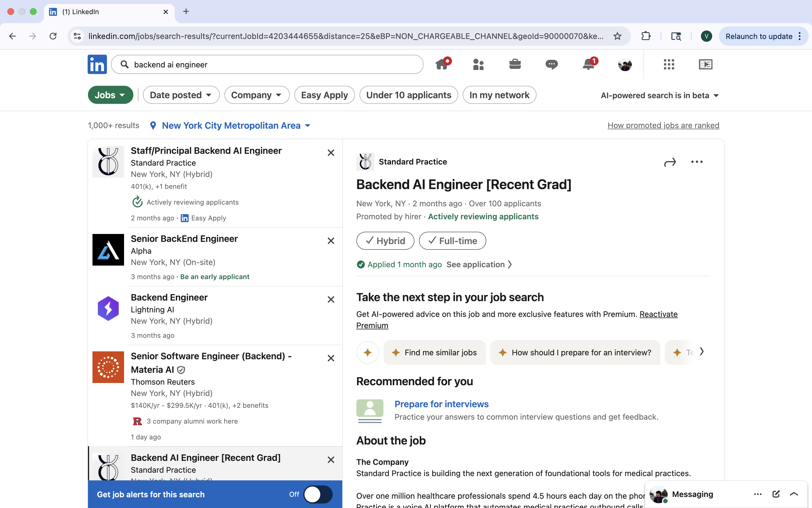Open job details more options ellipsis
The width and height of the screenshot is (812, 508).
[697, 162]
